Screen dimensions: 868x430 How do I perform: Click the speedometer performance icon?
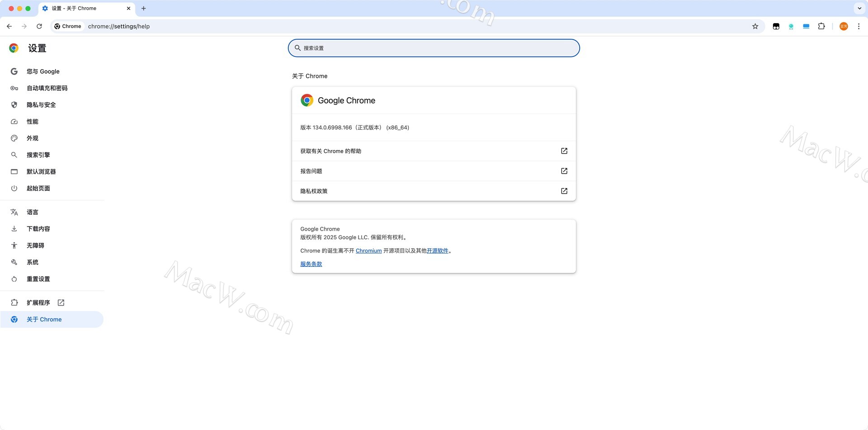tap(14, 122)
